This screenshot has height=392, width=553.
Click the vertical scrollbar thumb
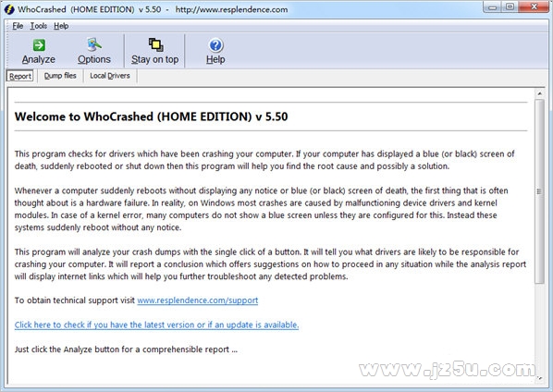(x=539, y=191)
